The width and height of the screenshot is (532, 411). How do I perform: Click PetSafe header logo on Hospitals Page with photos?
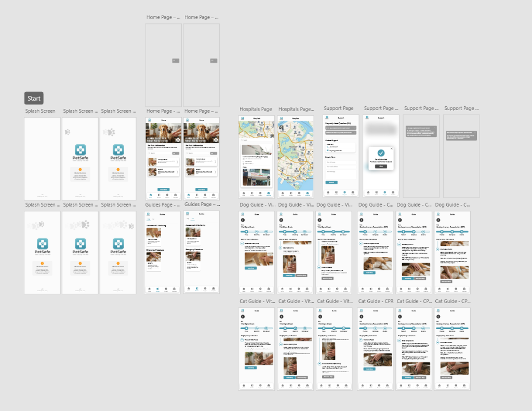(x=242, y=118)
